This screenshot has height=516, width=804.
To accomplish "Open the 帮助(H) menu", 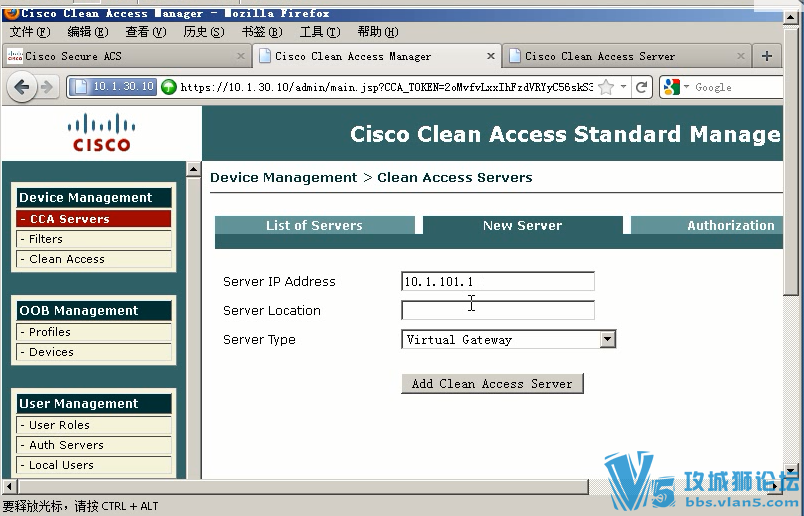I will coord(378,32).
